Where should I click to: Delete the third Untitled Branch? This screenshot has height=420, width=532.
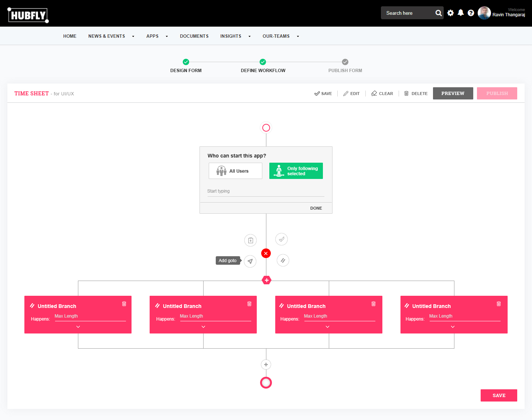[374, 304]
